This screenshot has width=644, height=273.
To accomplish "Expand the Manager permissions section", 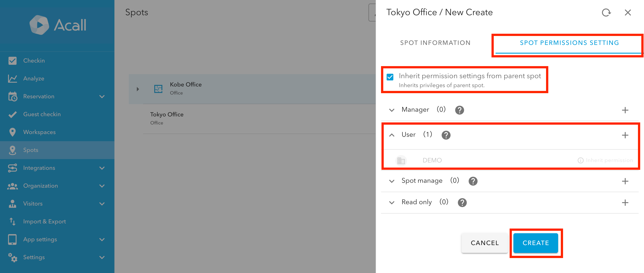I will (x=392, y=110).
